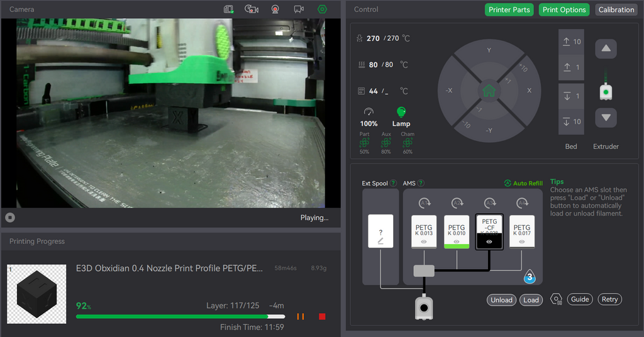Refresh AMS slot A2 filament info
Image resolution: width=644 pixels, height=337 pixels.
point(457,203)
